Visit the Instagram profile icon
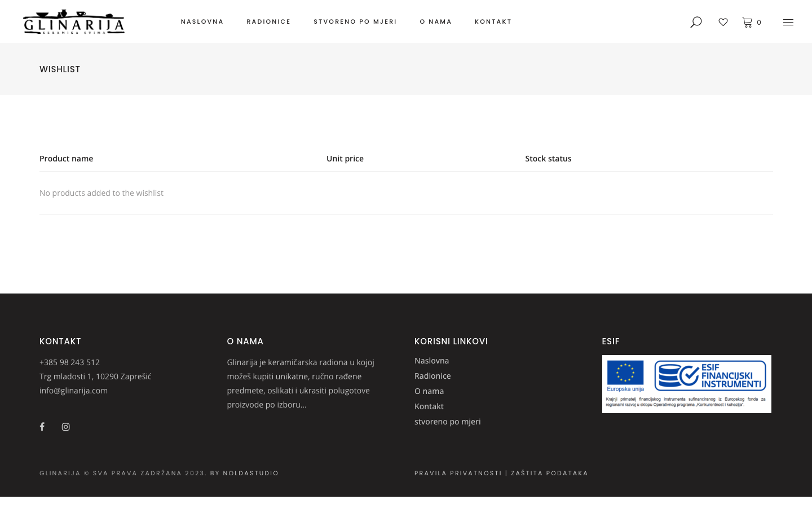Viewport: 812px width, 508px height. pyautogui.click(x=66, y=427)
